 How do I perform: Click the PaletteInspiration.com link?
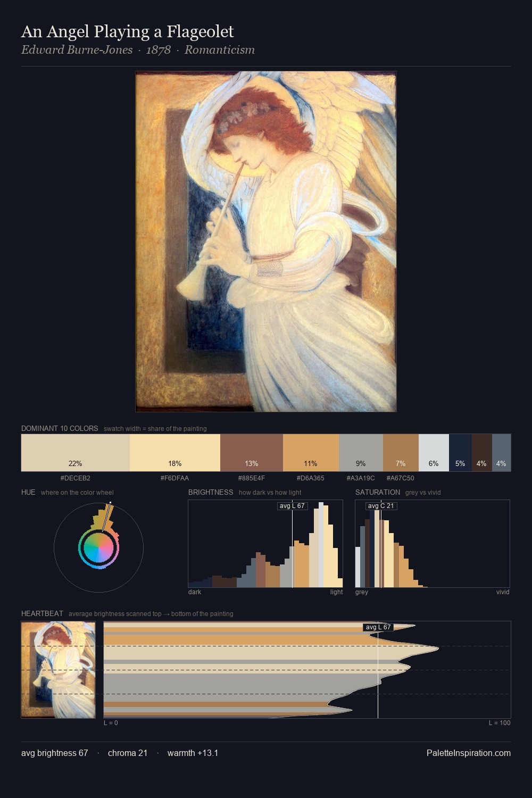469,753
